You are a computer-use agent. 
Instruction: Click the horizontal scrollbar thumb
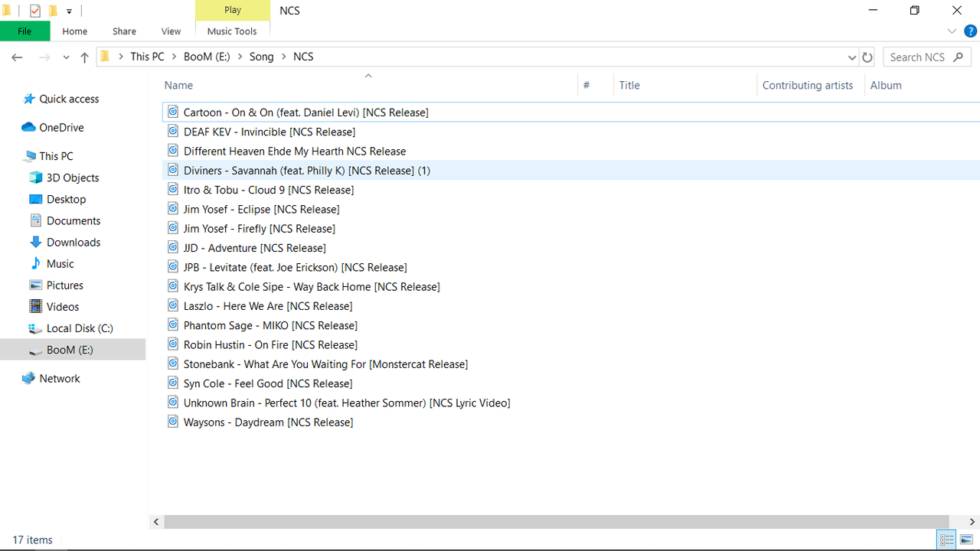click(x=557, y=522)
